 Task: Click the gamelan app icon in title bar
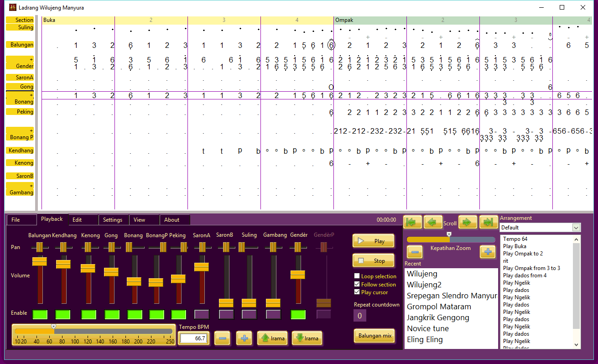pos(13,8)
